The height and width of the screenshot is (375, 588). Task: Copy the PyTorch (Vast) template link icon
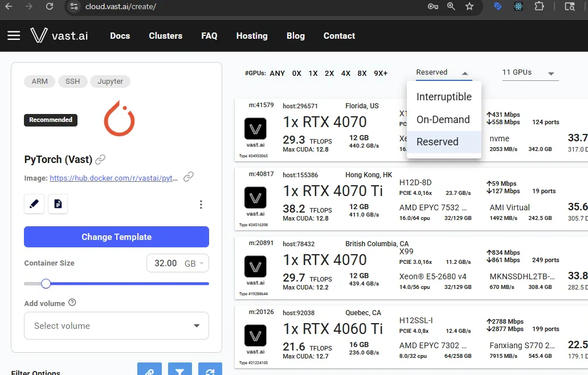[100, 160]
